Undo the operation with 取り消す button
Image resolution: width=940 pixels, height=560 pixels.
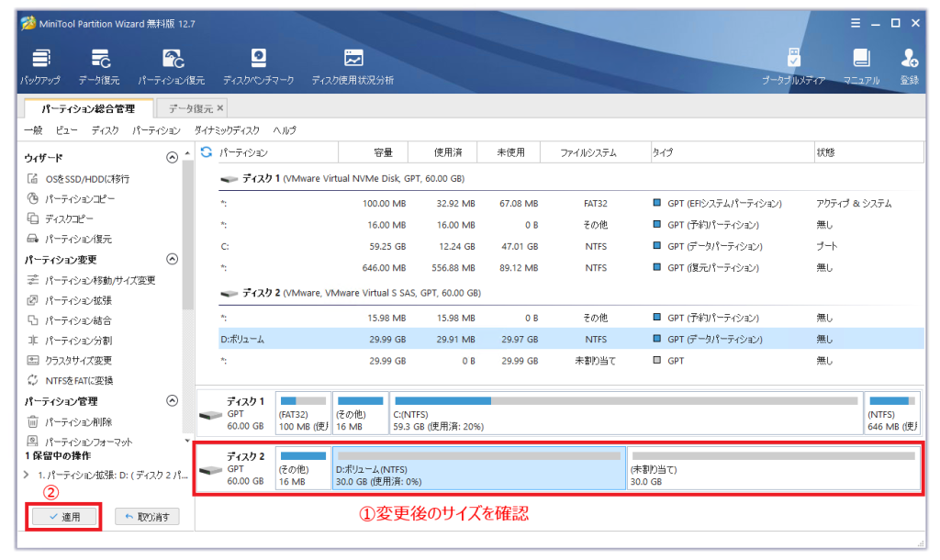pyautogui.click(x=147, y=517)
